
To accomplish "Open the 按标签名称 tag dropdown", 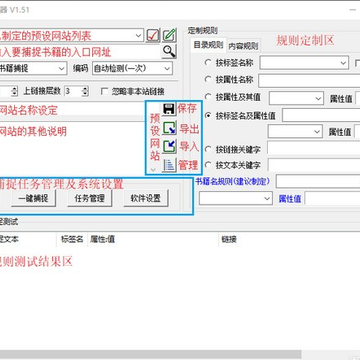I will tap(344, 62).
